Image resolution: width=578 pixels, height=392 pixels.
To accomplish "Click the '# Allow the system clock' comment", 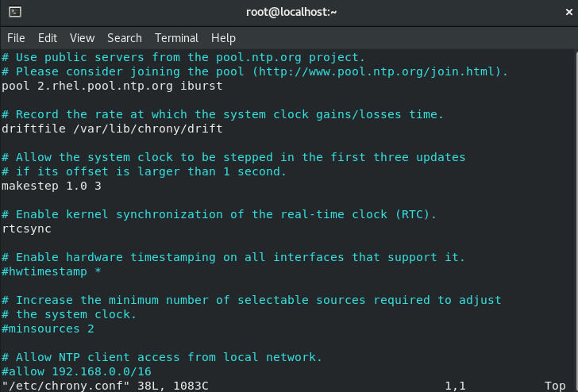I will click(x=233, y=157).
